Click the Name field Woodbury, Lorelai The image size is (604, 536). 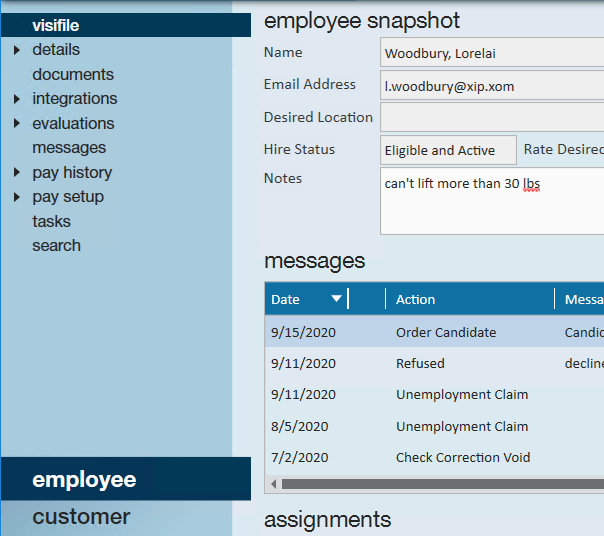pyautogui.click(x=492, y=52)
